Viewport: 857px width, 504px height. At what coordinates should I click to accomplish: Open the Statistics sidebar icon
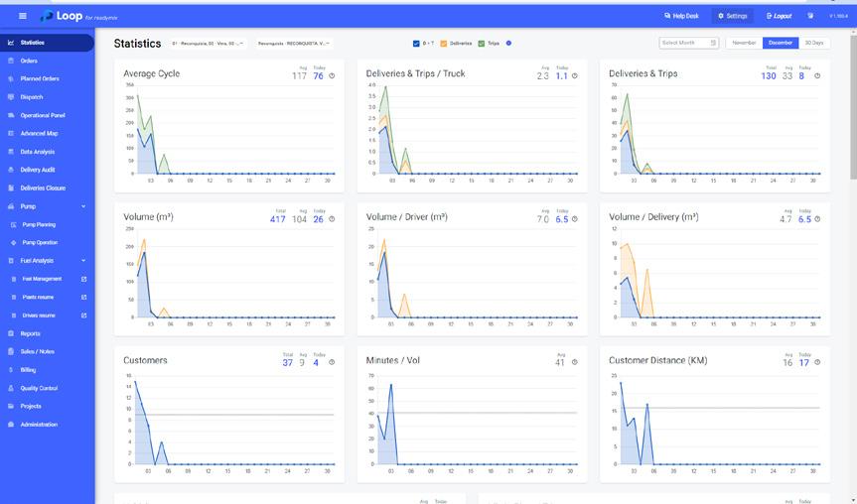10,43
